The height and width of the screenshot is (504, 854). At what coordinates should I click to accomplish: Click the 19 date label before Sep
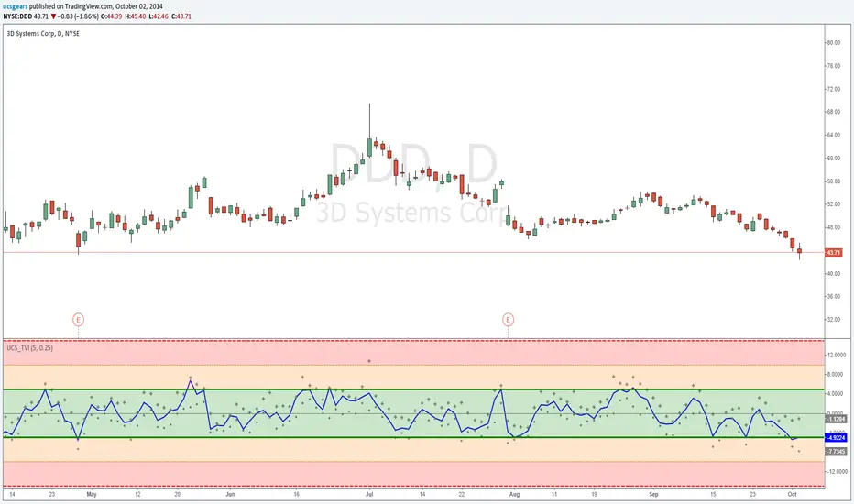point(594,494)
